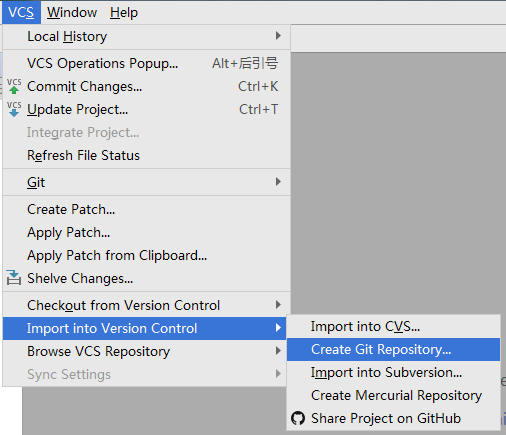Expand Browse VCS Repository submenu arrow
Screen dimensions: 506x435
click(278, 351)
